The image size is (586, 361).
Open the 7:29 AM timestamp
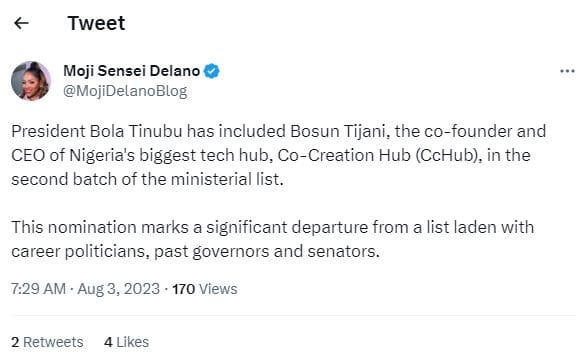click(38, 289)
